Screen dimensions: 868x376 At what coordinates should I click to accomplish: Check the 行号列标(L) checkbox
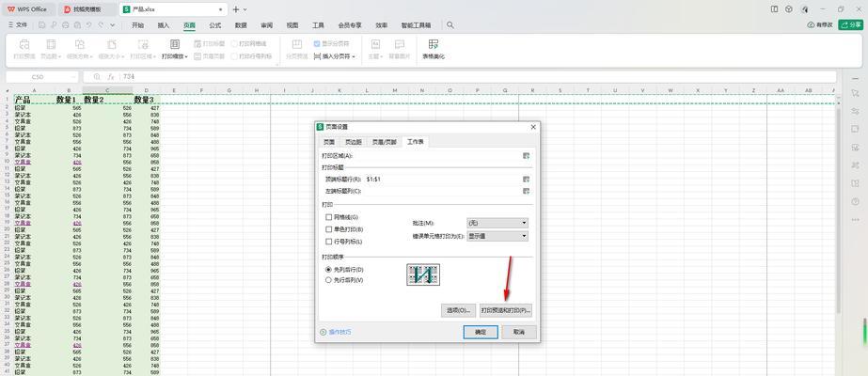tap(329, 242)
